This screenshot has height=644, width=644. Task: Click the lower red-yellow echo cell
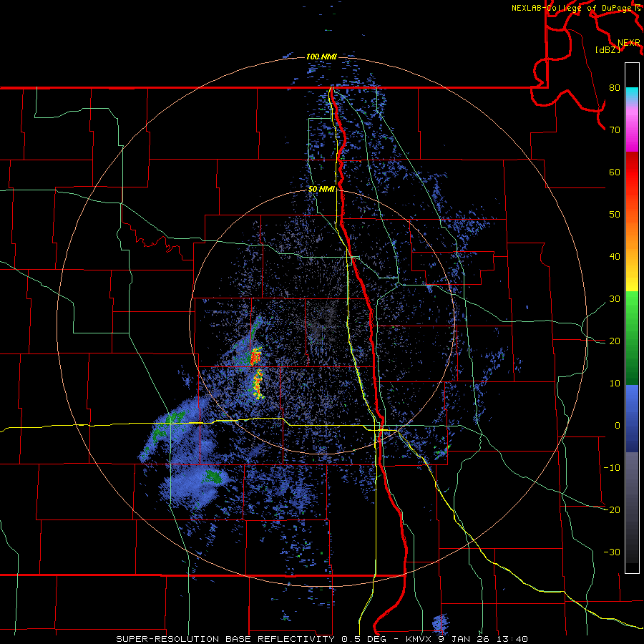tap(258, 384)
